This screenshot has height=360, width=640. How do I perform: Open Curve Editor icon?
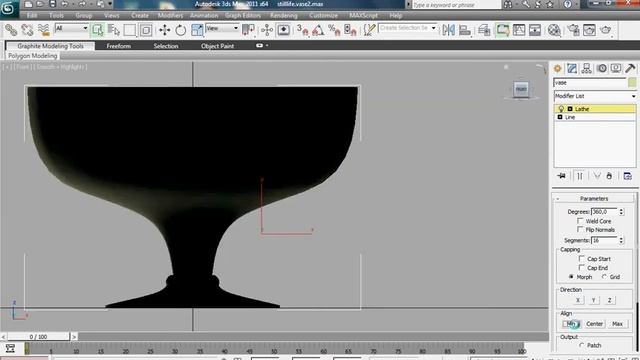(519, 30)
